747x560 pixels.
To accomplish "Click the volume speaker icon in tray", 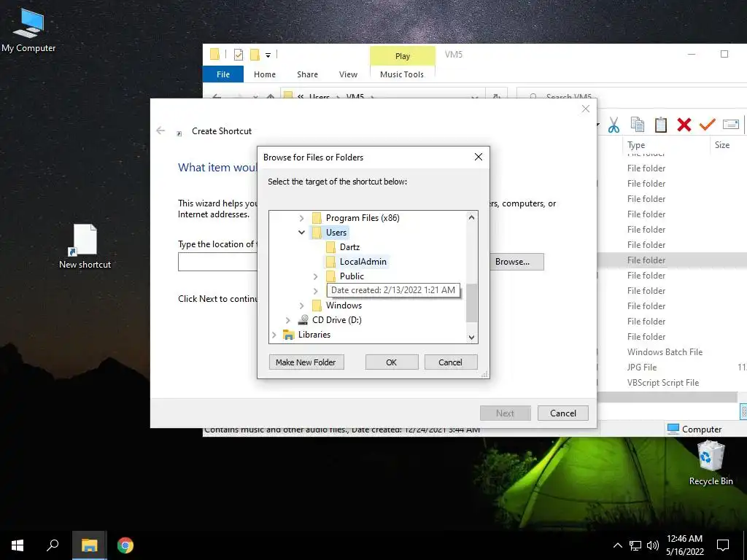I will pos(653,545).
